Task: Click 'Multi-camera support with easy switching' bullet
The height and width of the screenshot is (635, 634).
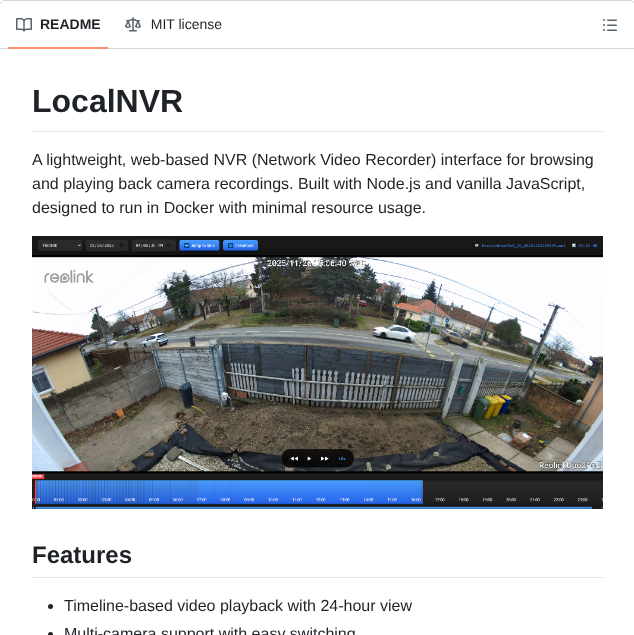Action: pyautogui.click(x=210, y=631)
